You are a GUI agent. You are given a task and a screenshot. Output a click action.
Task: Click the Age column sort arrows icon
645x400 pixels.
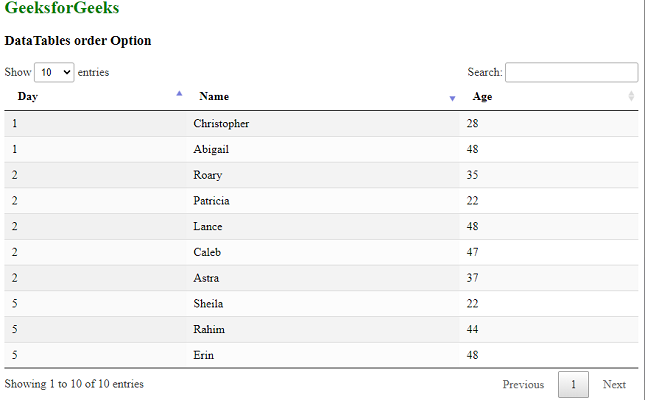[631, 96]
